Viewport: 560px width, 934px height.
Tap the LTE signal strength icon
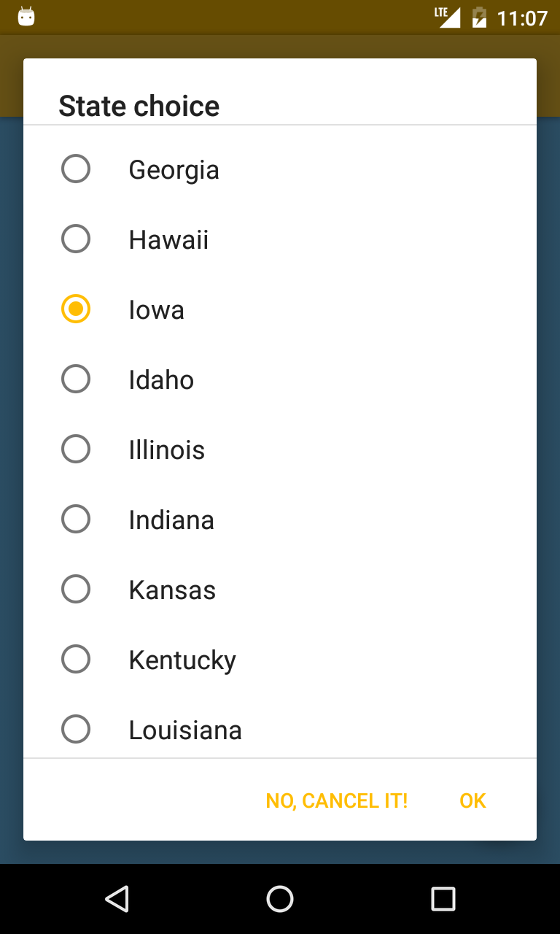448,17
